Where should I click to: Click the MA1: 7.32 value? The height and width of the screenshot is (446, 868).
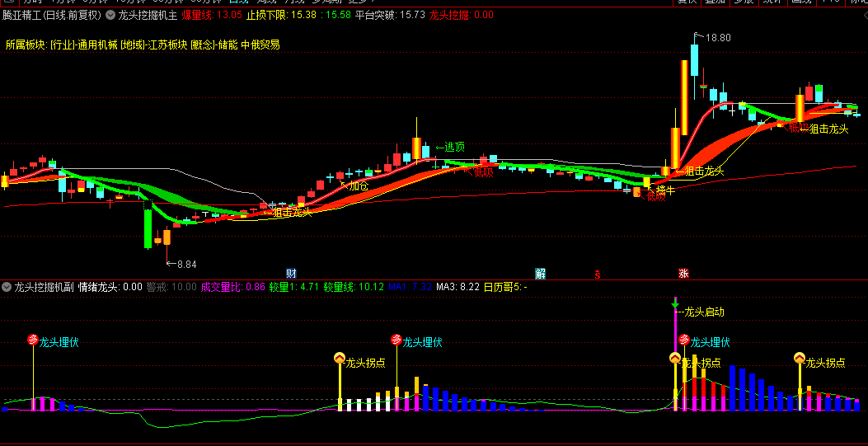(x=410, y=287)
